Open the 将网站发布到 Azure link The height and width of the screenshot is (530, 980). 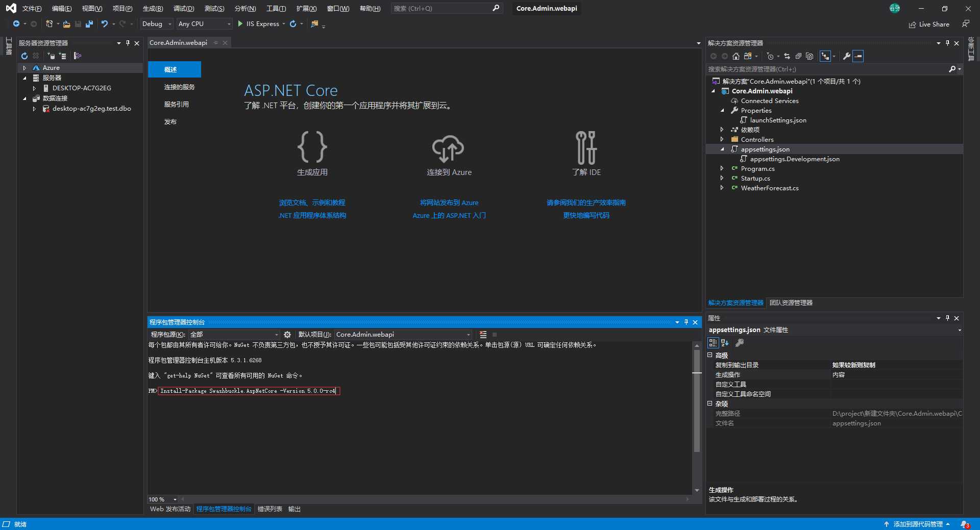coord(449,203)
